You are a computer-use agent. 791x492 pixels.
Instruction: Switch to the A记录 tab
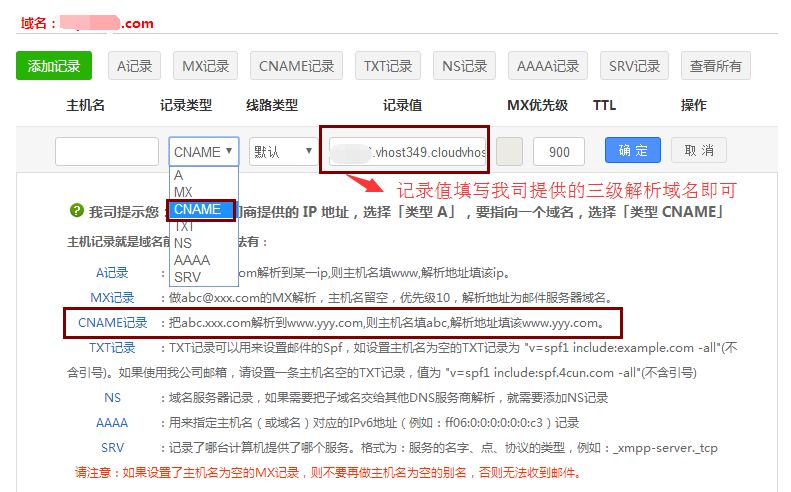(x=134, y=66)
